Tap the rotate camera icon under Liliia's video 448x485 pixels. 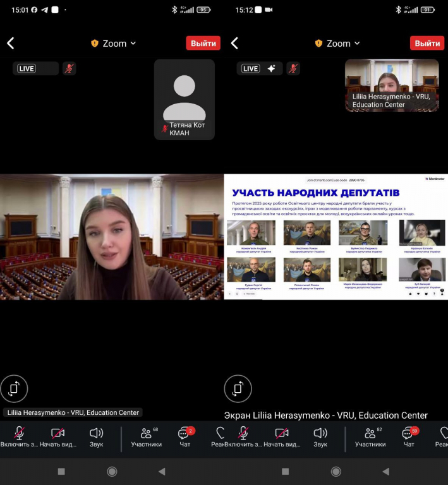point(14,389)
